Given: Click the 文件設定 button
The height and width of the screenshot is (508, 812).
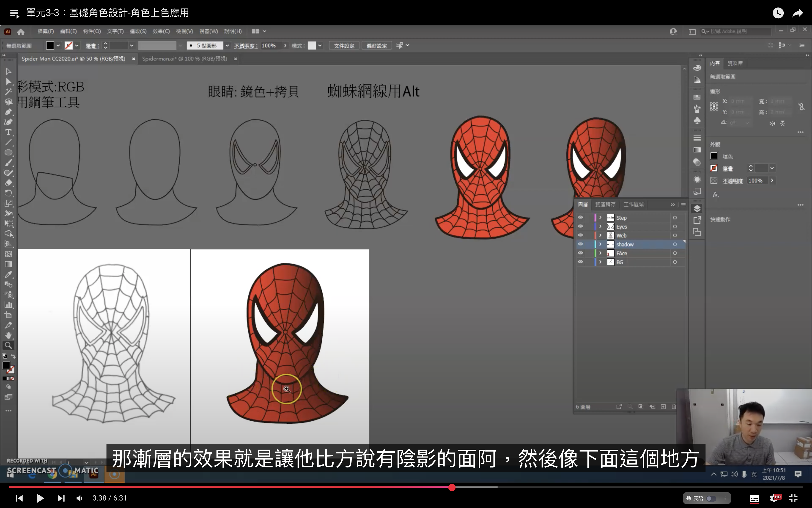Looking at the screenshot, I should click(x=344, y=46).
